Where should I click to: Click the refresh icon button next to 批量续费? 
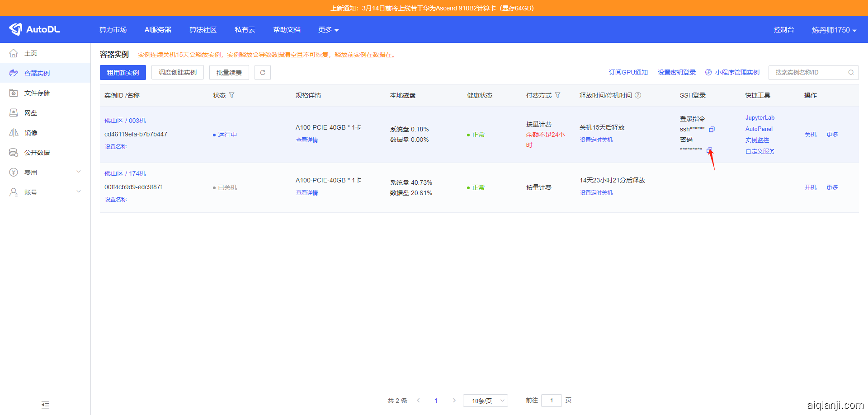pos(262,73)
